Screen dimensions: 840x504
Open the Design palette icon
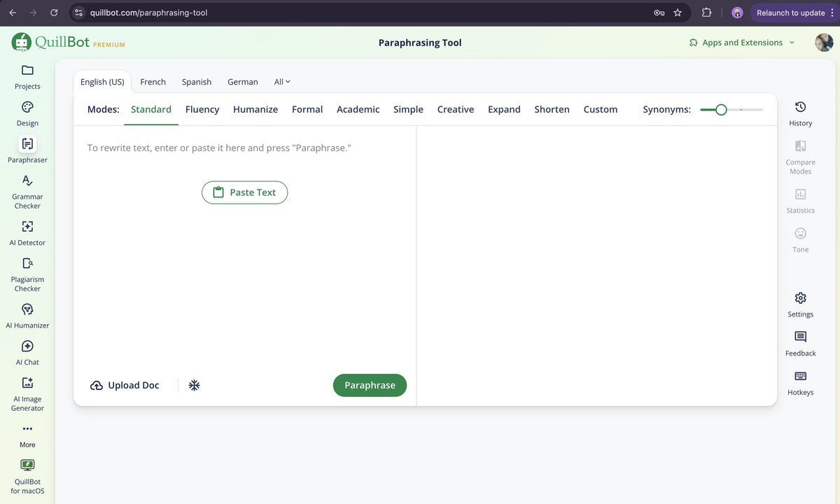27,107
